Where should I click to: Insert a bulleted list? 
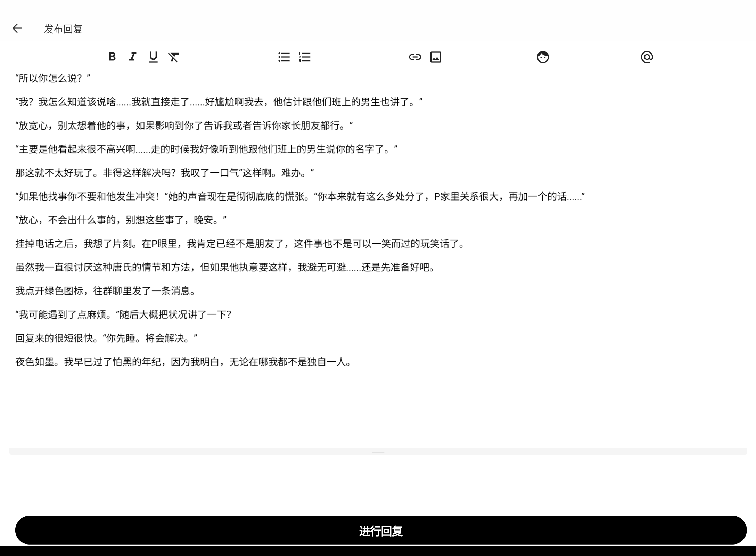pyautogui.click(x=284, y=57)
